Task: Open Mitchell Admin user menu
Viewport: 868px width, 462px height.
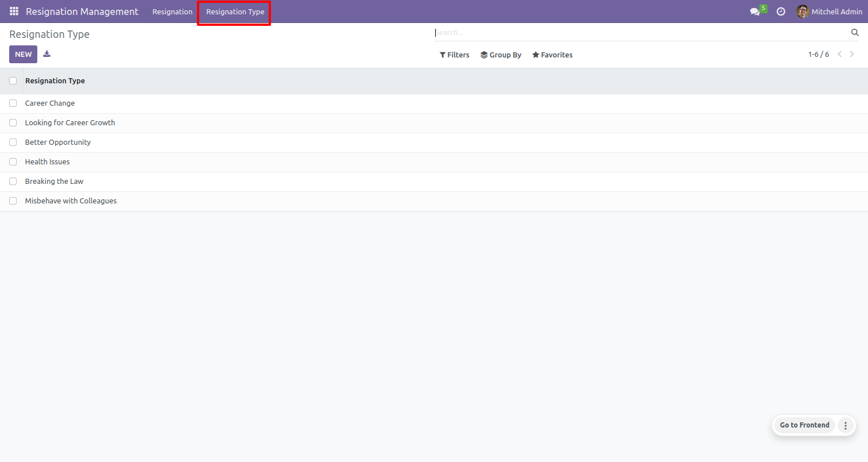Action: 829,11
